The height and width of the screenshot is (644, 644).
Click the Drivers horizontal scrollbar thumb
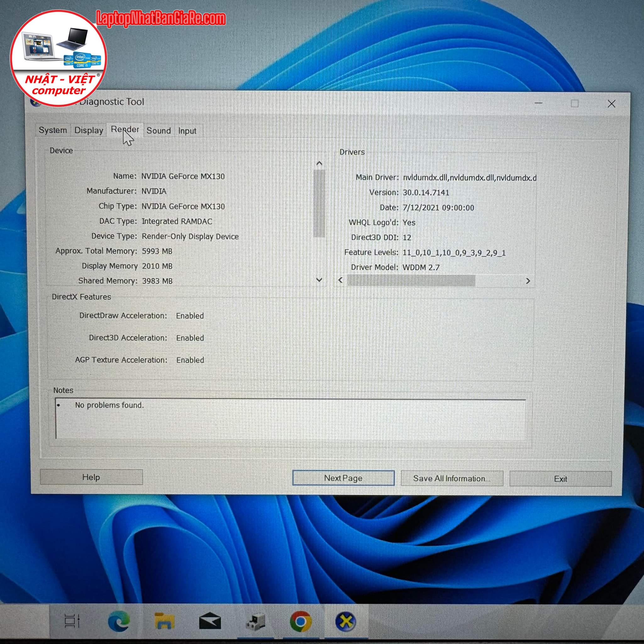[x=411, y=281]
